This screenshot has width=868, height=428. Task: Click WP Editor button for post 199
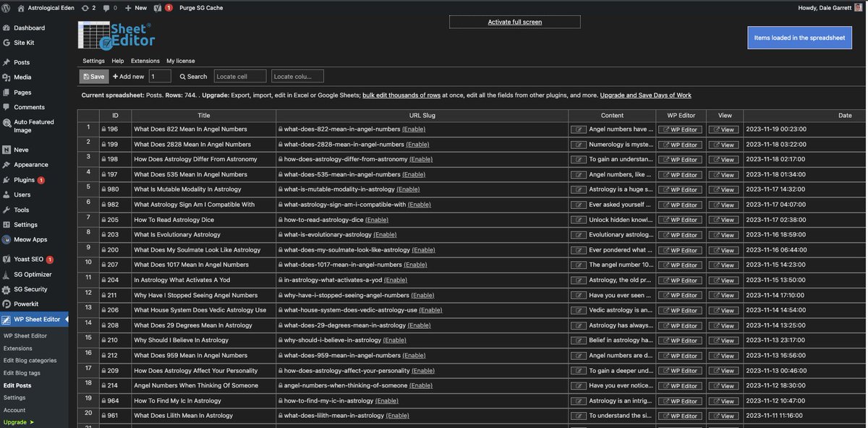coord(679,145)
